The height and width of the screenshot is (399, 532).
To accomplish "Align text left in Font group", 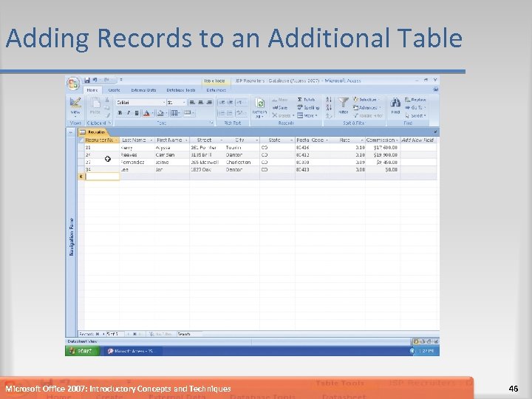I will (x=192, y=102).
